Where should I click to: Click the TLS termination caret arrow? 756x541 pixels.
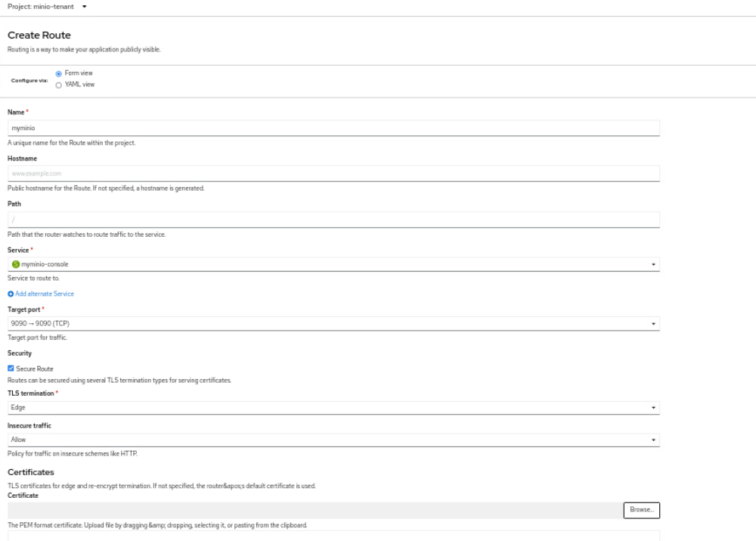653,408
